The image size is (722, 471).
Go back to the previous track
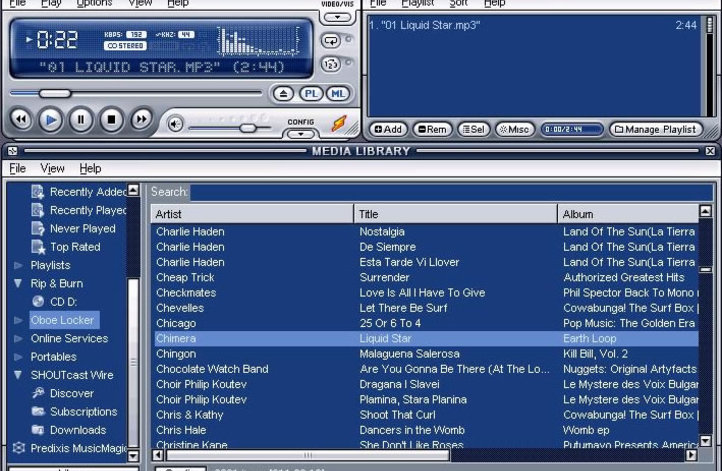tap(20, 120)
